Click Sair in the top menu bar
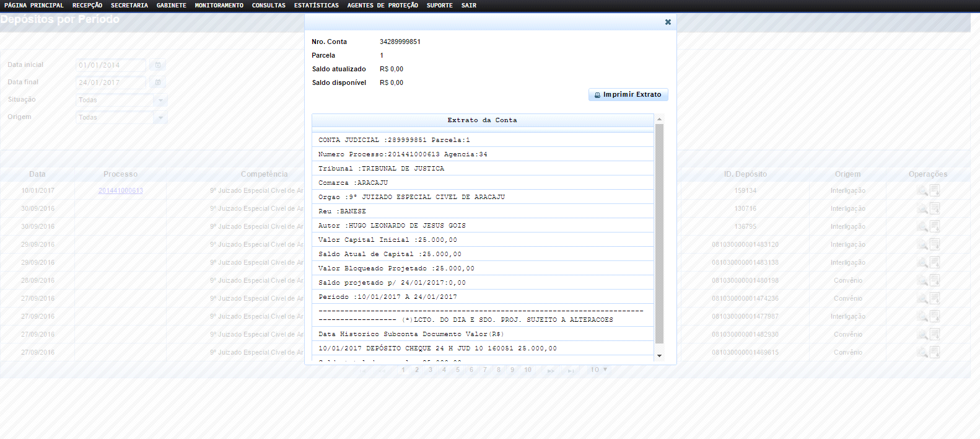Viewport: 980px width, 439px height. tap(468, 6)
